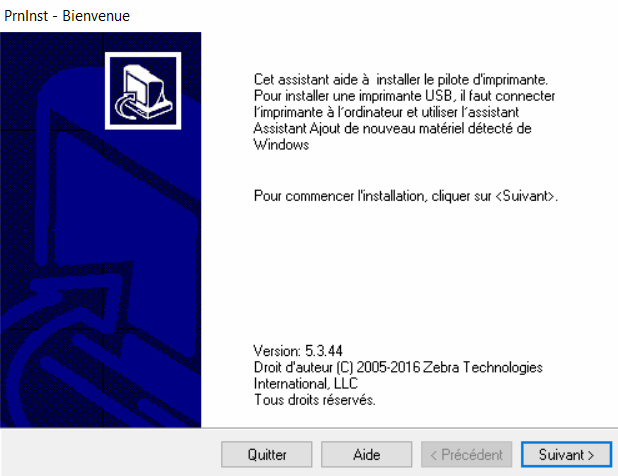Viewport: 618px width, 476px height.
Task: Click the printer installer icon in white frame
Action: [143, 91]
